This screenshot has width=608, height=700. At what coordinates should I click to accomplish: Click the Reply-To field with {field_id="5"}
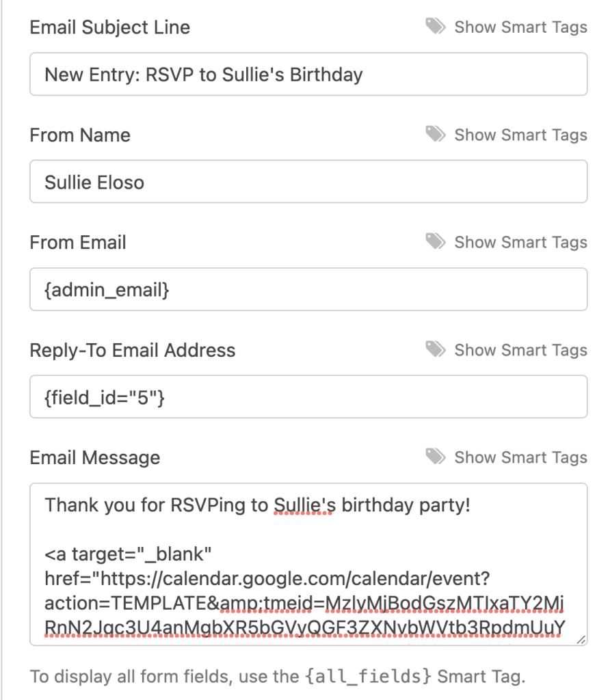click(307, 396)
